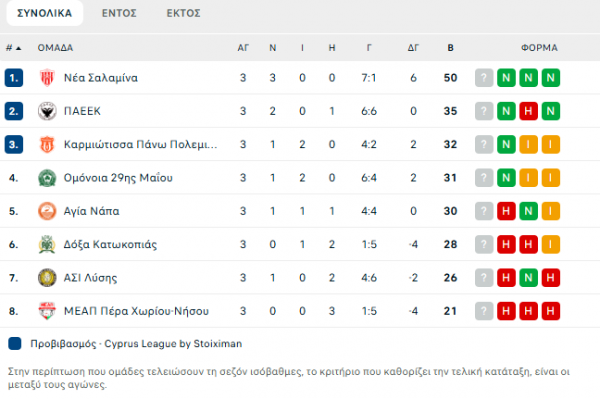Open the Νέα Σαλαμίνα team link
Viewport: 600px width, 399px height.
point(101,78)
